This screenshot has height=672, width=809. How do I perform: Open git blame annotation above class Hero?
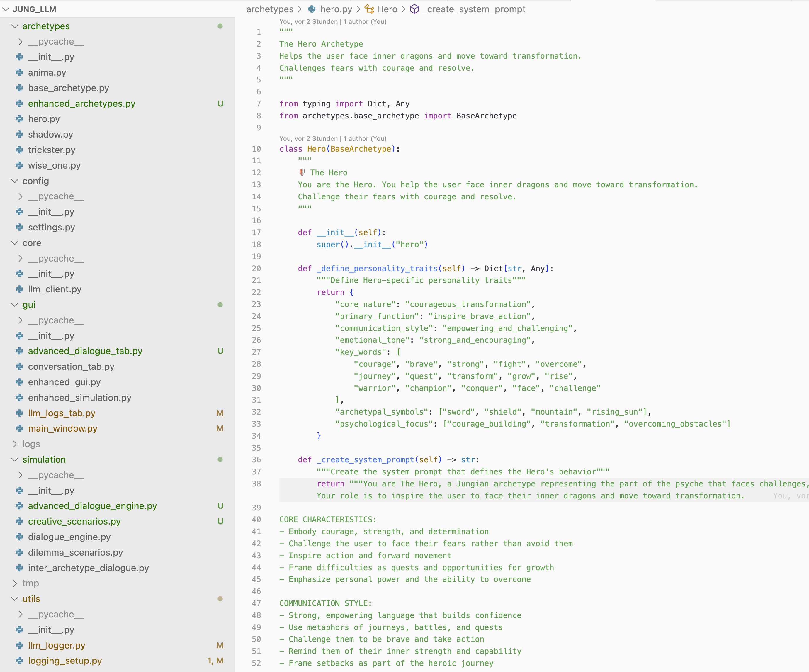[x=333, y=138]
